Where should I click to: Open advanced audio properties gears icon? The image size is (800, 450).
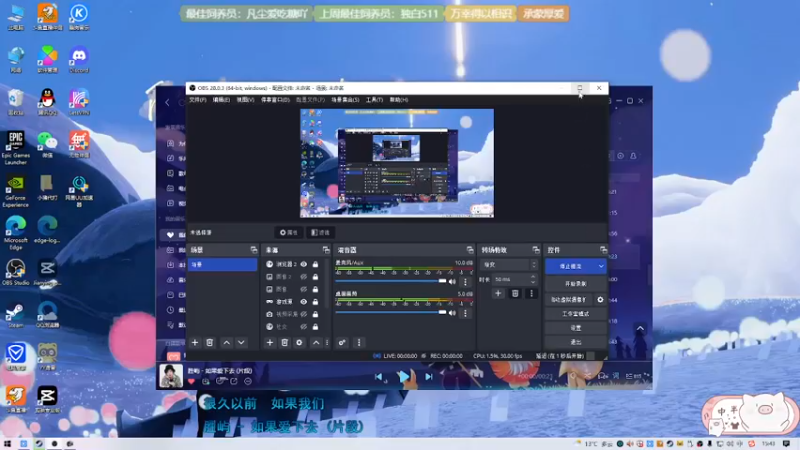tap(342, 343)
